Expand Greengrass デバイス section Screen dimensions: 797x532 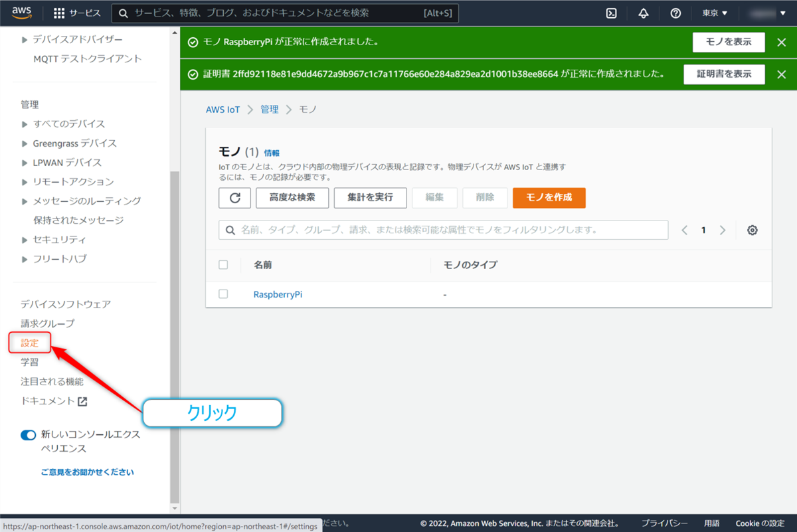coord(25,143)
